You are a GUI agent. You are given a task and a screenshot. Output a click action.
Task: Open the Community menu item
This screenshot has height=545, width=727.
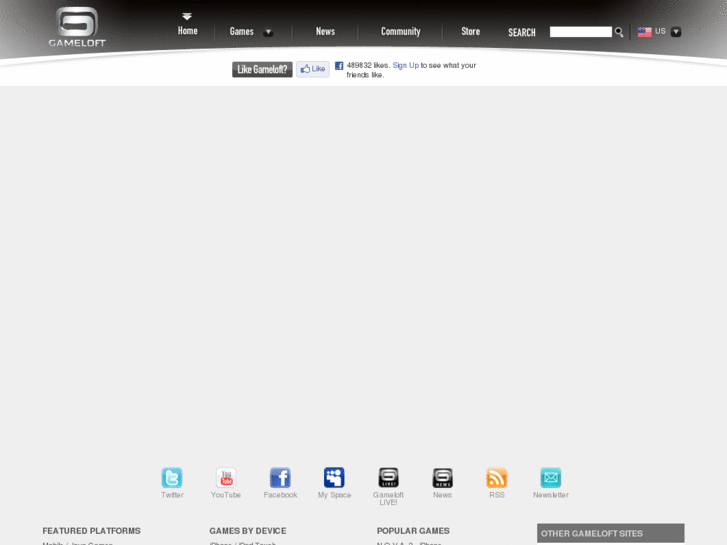click(401, 32)
